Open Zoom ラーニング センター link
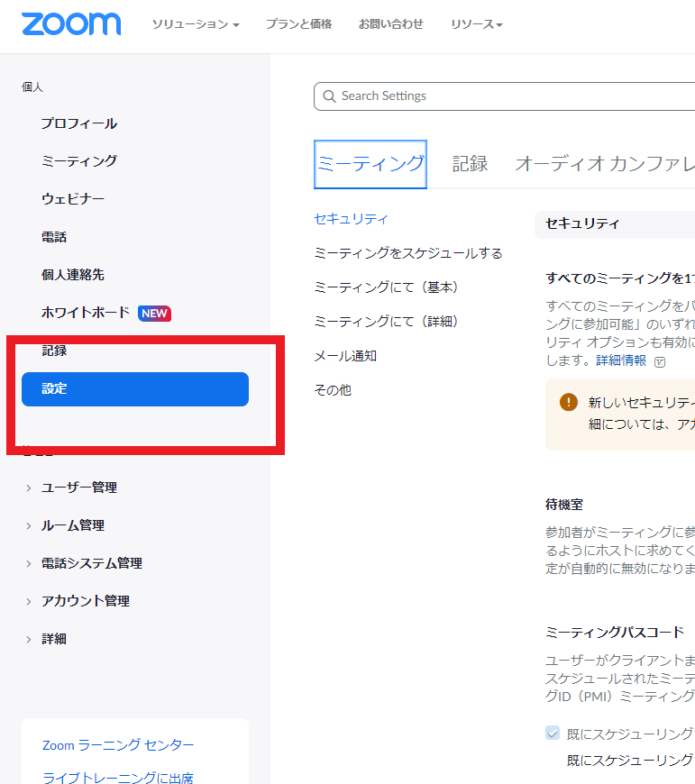 [118, 745]
